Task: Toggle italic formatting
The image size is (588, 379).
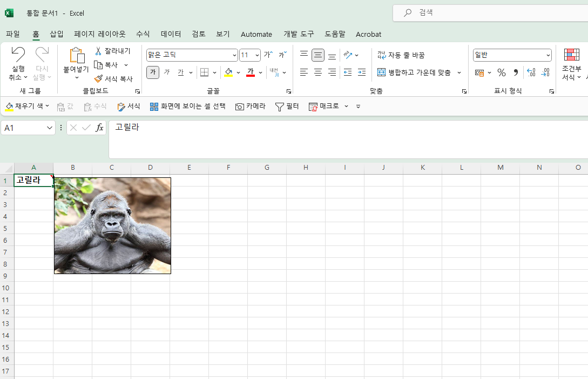Action: click(167, 72)
